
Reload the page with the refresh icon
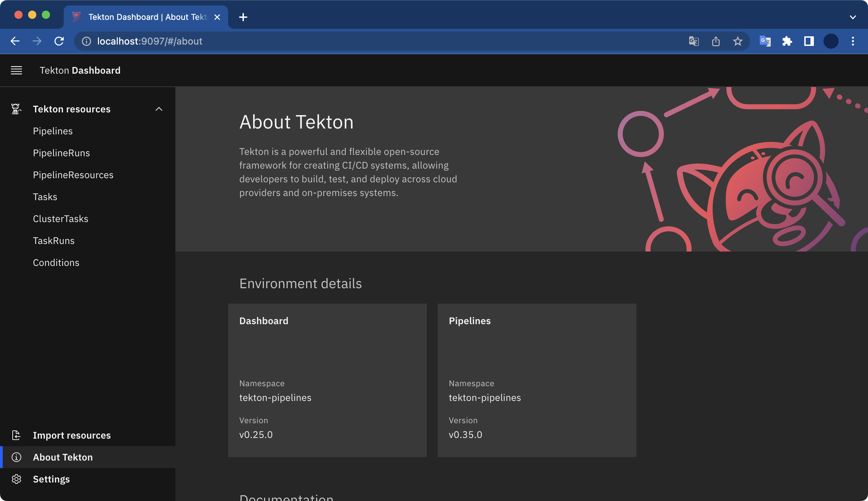[59, 41]
